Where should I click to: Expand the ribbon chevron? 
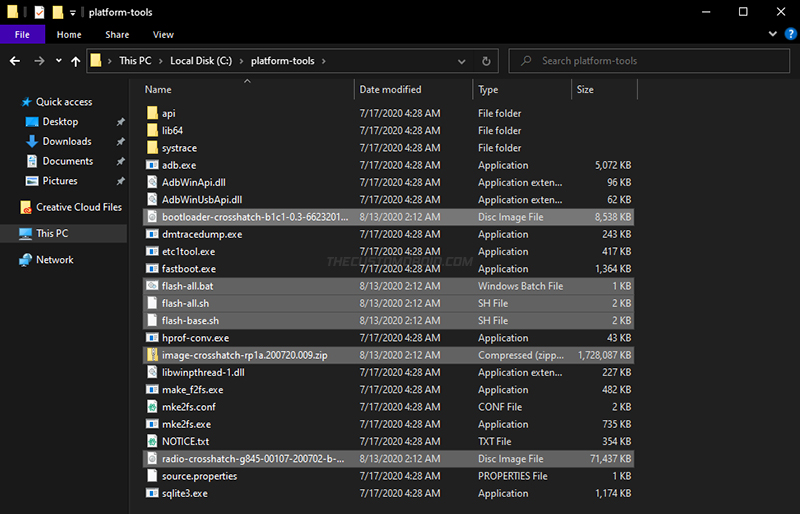[x=772, y=34]
